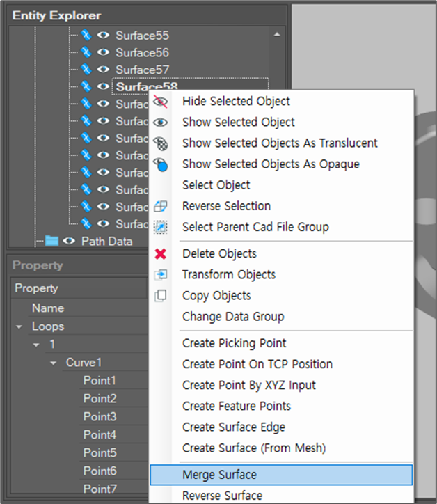Click the Show Selected Object eye icon
This screenshot has width=437, height=504.
[161, 123]
